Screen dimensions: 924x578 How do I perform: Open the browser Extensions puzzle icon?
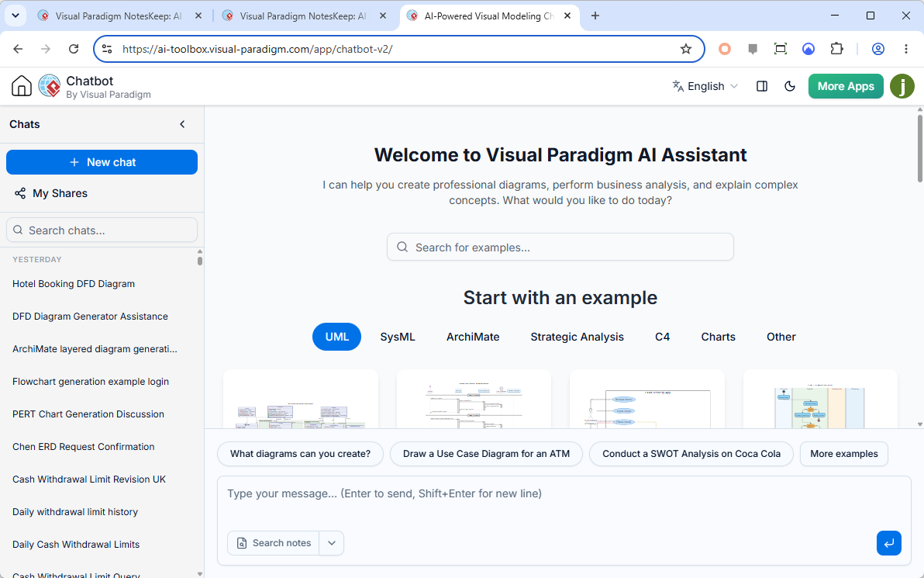pos(836,49)
